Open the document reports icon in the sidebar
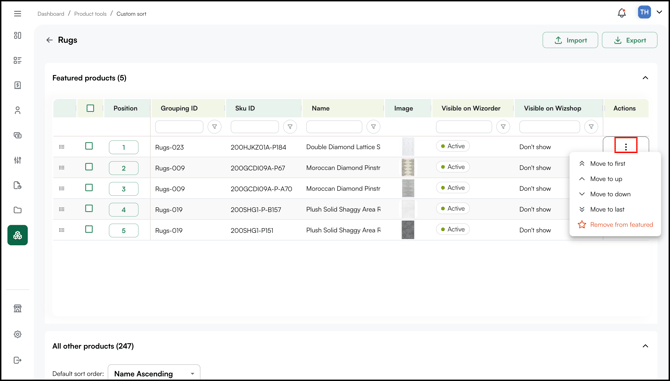This screenshot has width=670, height=381. [18, 185]
